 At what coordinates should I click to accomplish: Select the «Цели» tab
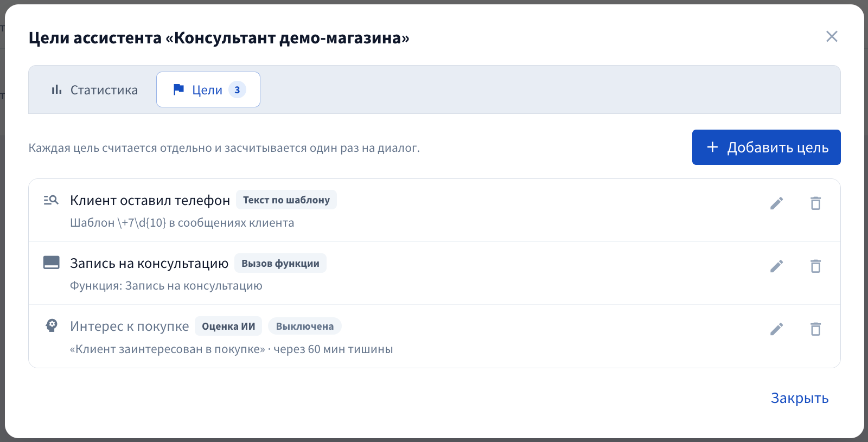pyautogui.click(x=208, y=89)
